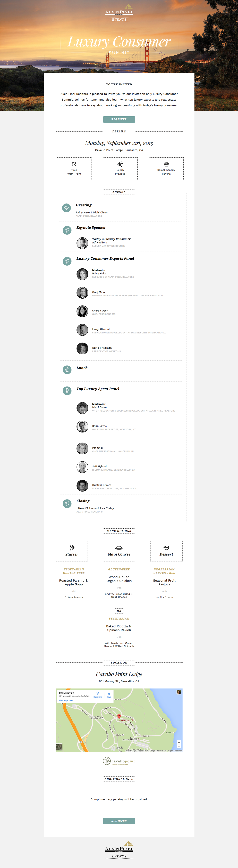238x868 pixels.
Task: Click the bottom REGISTER button
Action: (119, 821)
